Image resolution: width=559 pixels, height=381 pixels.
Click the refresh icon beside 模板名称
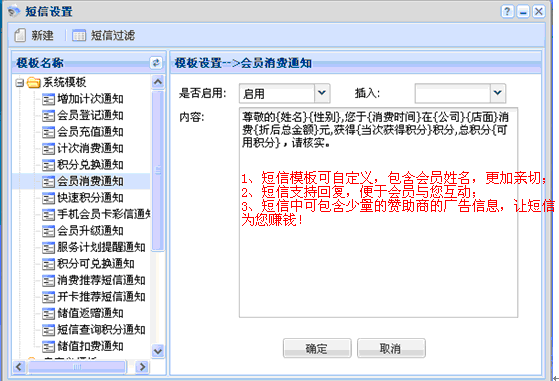(x=156, y=63)
